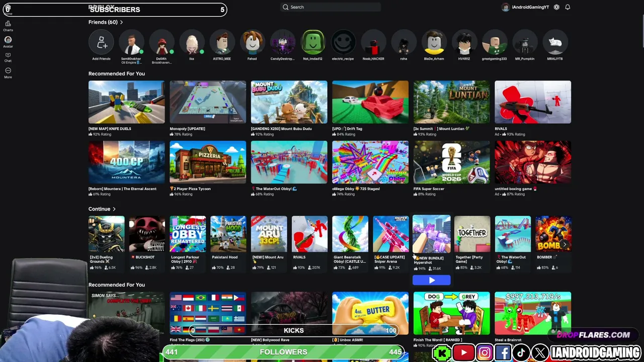Open the Charts page from the sidebar
644x362 pixels.
click(8, 26)
